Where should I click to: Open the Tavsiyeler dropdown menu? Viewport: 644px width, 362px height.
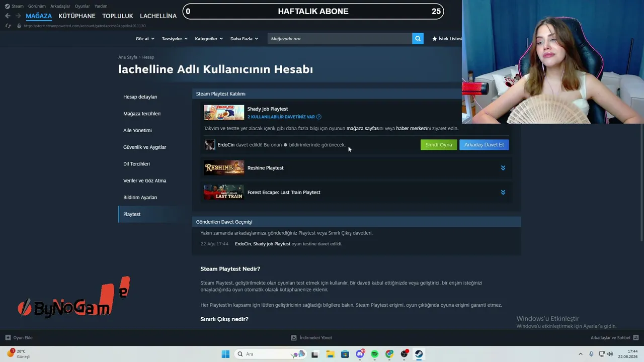point(175,39)
